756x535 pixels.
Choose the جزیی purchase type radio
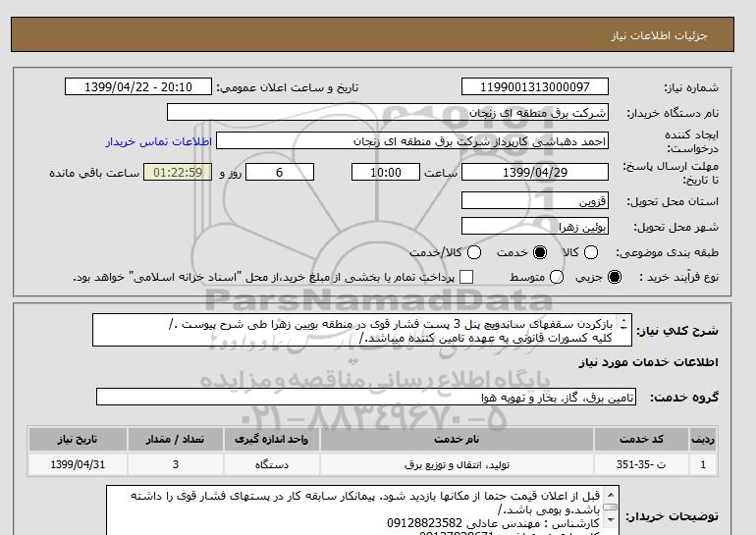click(x=615, y=277)
